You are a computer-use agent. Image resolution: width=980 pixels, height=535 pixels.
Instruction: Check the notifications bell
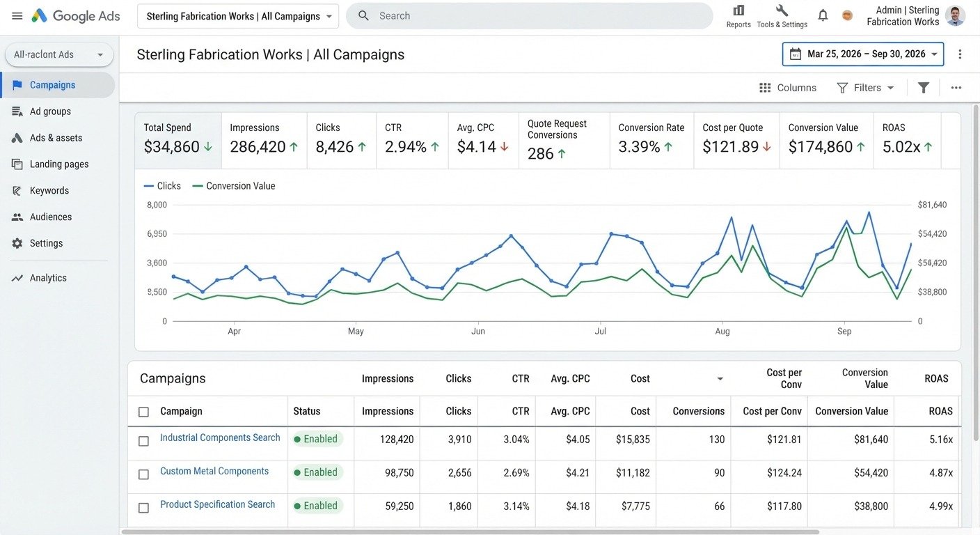coord(823,15)
